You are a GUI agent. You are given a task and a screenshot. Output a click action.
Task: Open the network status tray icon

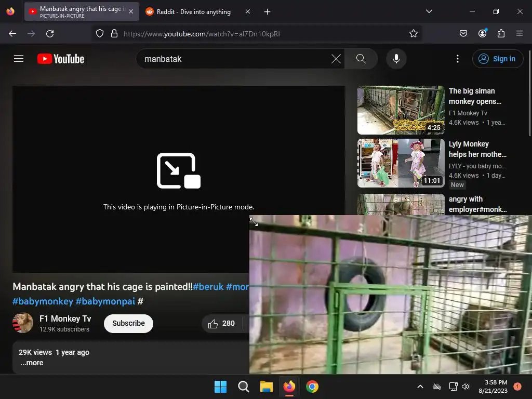[x=453, y=387]
